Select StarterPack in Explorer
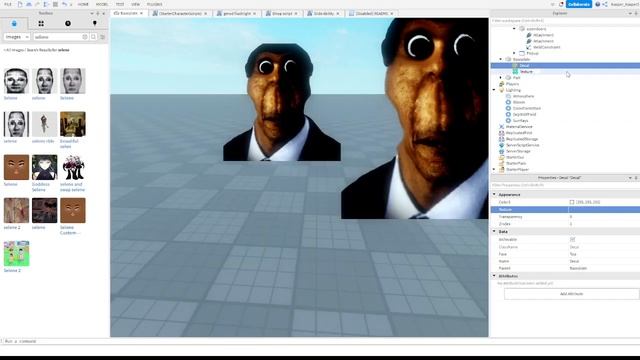Viewport: 640px width, 360px height. (516, 163)
